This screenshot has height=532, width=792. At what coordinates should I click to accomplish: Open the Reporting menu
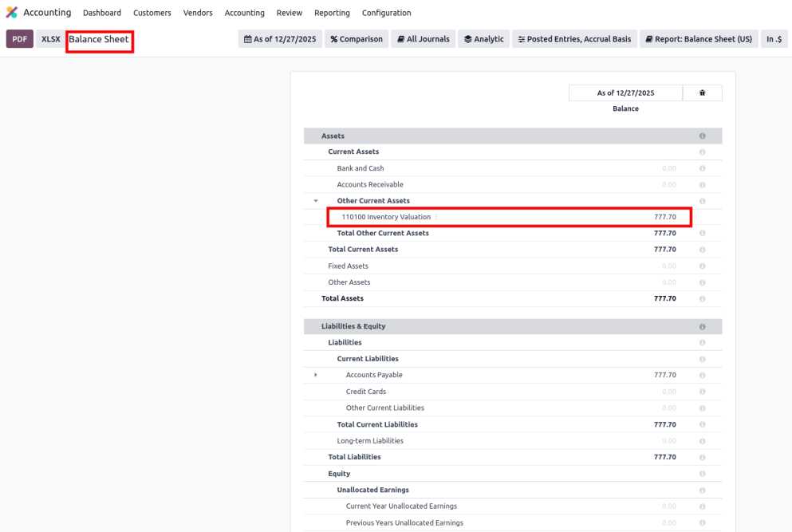click(x=332, y=13)
